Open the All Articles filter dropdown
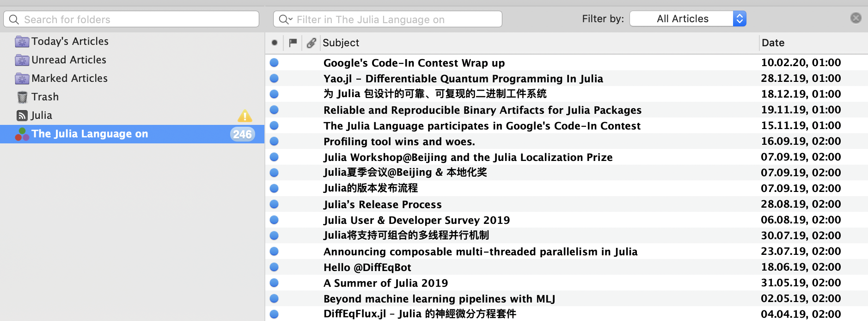This screenshot has width=868, height=321. 688,19
